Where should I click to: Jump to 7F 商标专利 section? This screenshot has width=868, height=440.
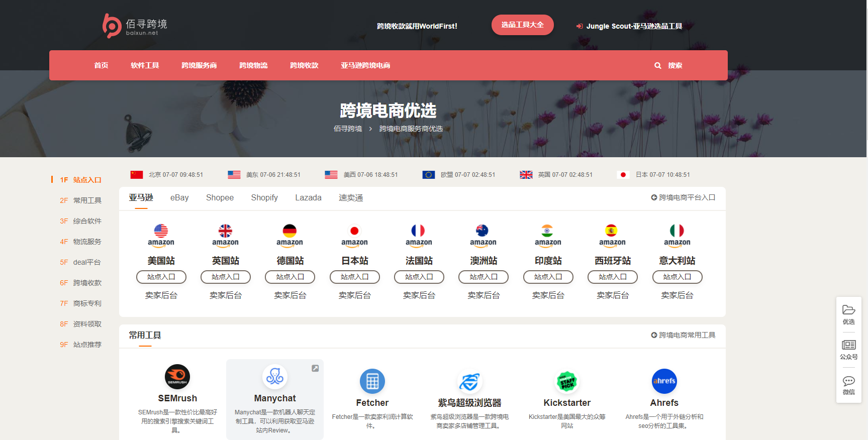tap(80, 303)
